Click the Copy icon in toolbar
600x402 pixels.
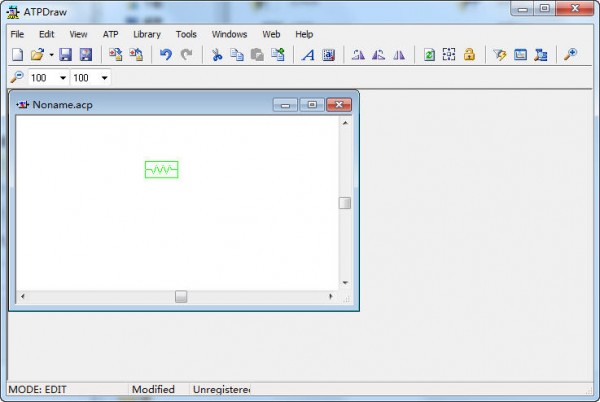click(237, 55)
